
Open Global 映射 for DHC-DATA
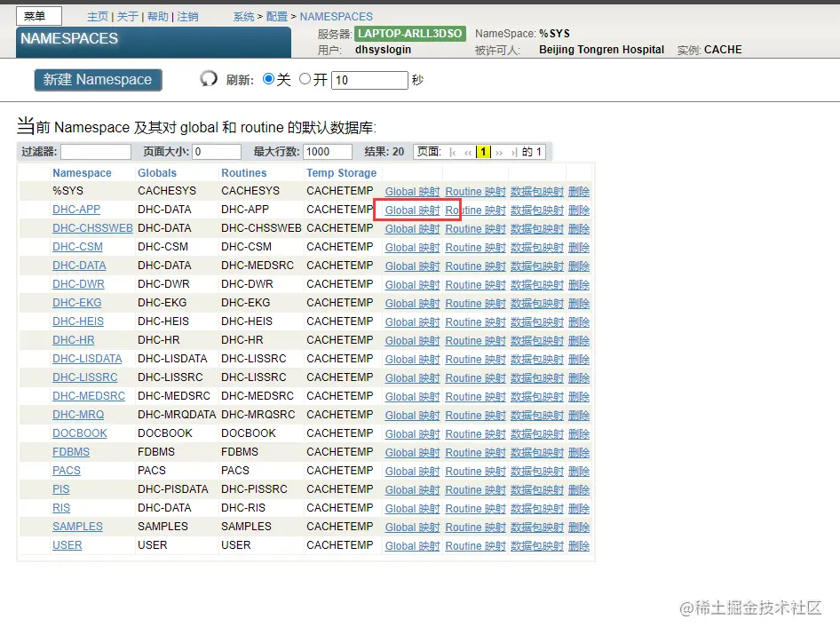click(413, 266)
